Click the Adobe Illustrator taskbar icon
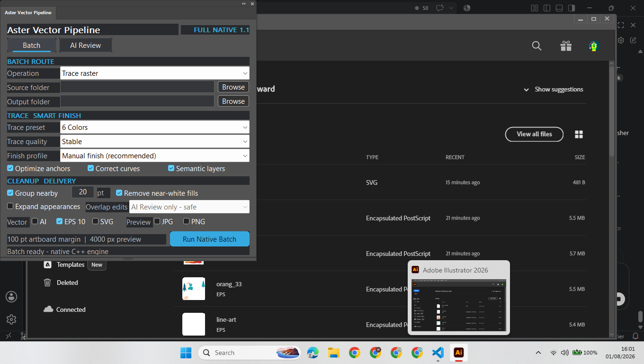Viewport: 644px width, 364px height. click(458, 353)
